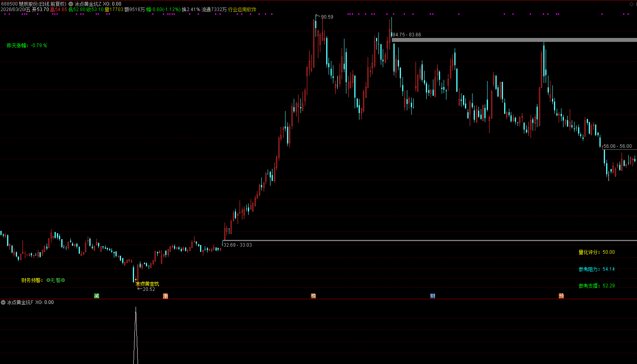Click the high price 高54.65
637x364 pixels.
(59, 9)
